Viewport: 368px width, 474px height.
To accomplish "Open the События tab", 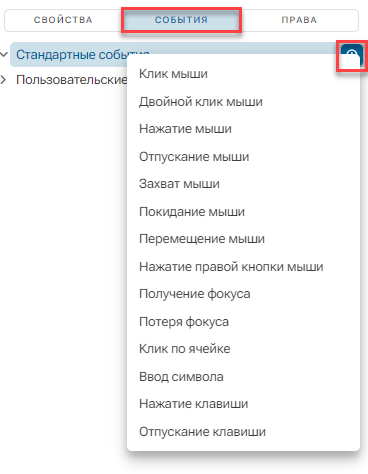I will [x=181, y=20].
